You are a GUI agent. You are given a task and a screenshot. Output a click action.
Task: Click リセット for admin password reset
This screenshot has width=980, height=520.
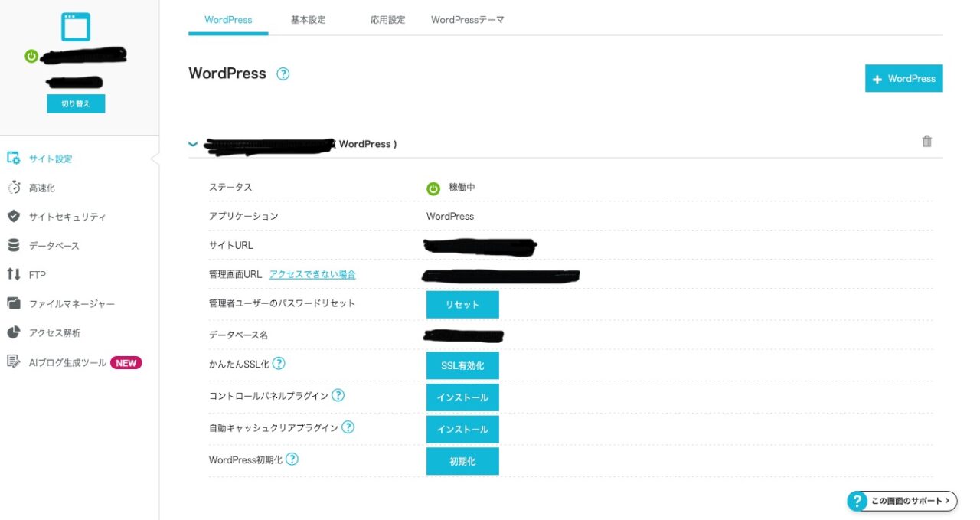point(462,304)
